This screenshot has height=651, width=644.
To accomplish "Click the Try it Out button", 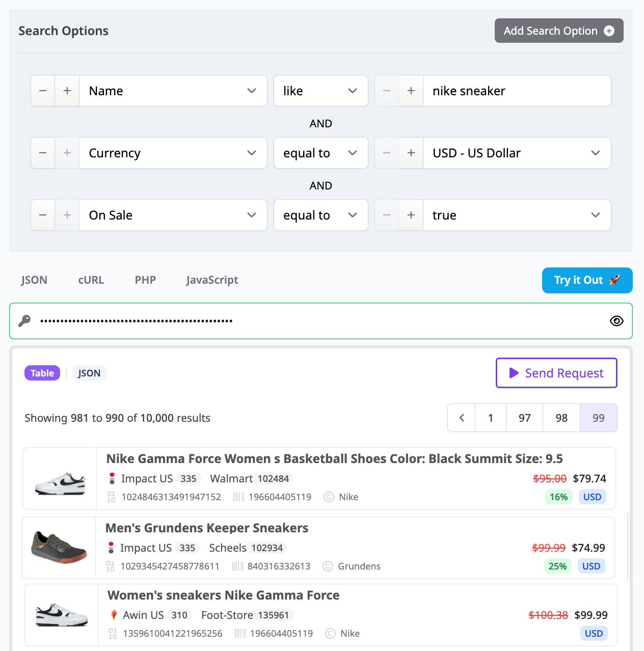I will (x=587, y=280).
